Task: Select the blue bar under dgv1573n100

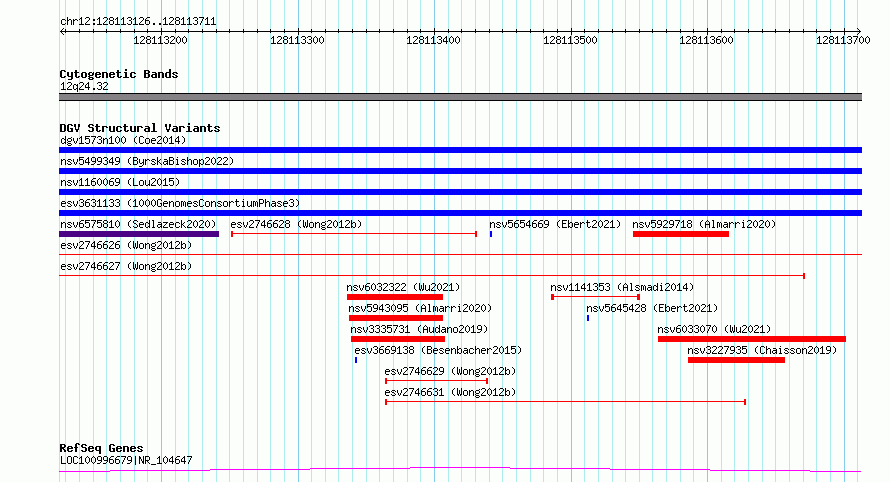Action: [x=460, y=150]
